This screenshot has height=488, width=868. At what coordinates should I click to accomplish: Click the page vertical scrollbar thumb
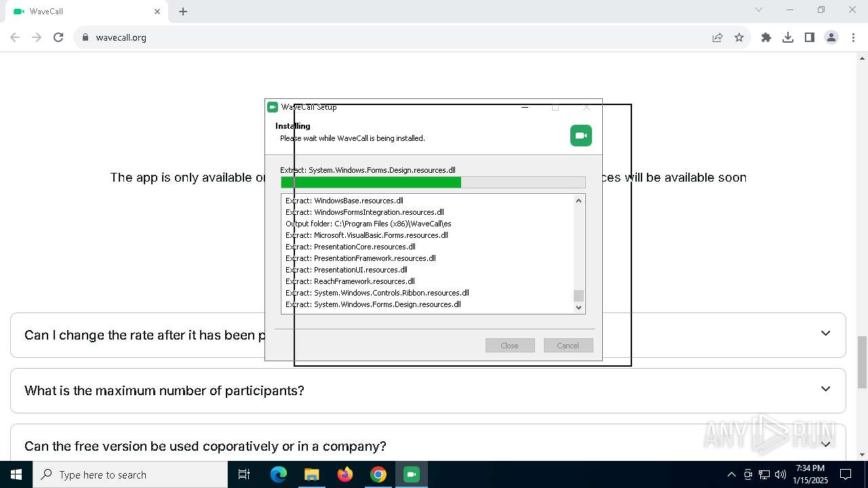click(x=863, y=361)
